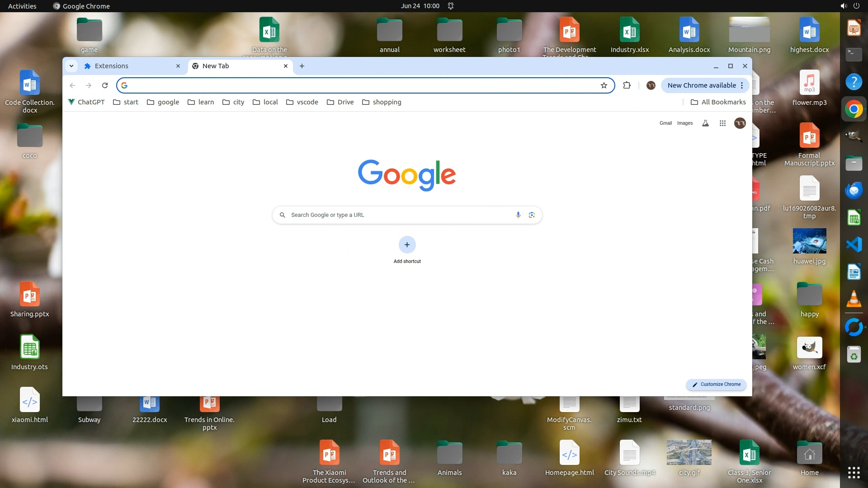
Task: Click the Gmail link
Action: click(x=665, y=123)
